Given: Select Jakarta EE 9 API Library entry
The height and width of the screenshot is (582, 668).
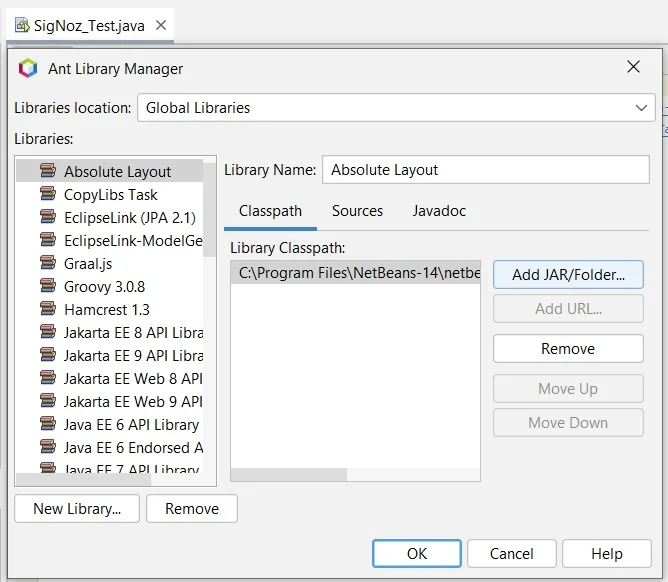Looking at the screenshot, I should coord(109,355).
